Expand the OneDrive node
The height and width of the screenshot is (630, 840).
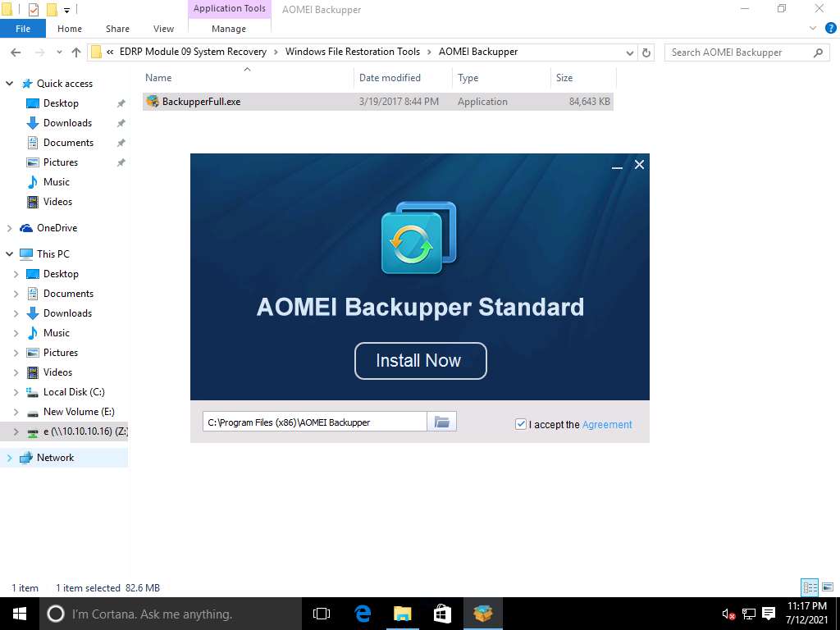pyautogui.click(x=9, y=228)
